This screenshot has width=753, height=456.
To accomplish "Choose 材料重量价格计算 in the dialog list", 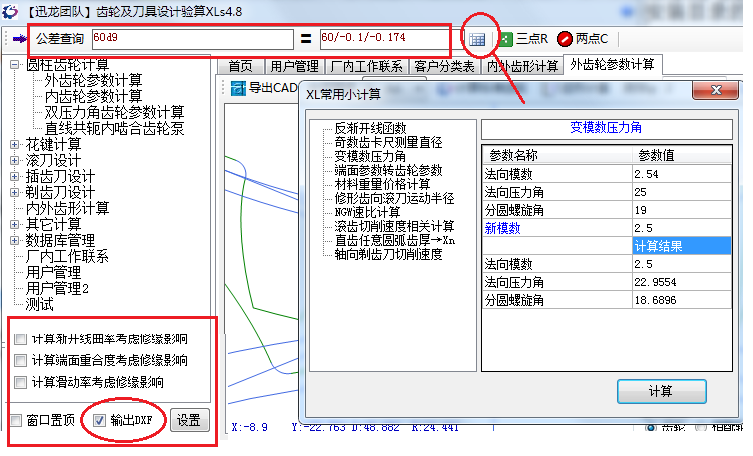I will click(382, 184).
